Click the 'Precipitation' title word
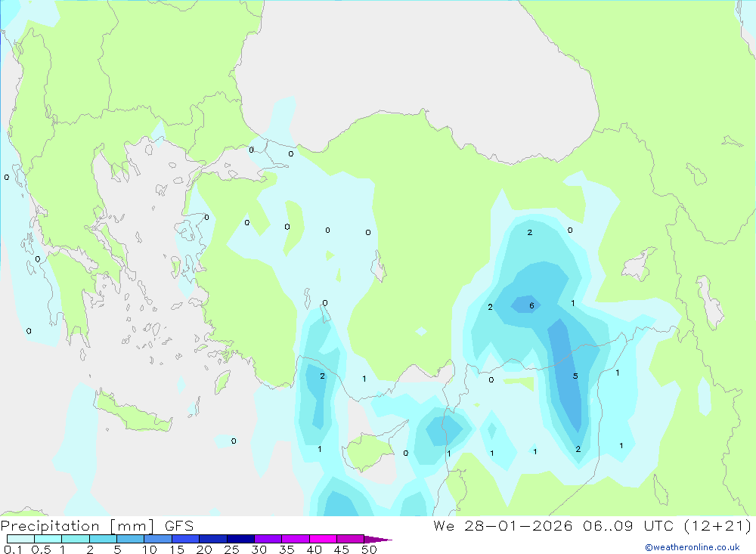The height and width of the screenshot is (554, 756). [x=50, y=526]
